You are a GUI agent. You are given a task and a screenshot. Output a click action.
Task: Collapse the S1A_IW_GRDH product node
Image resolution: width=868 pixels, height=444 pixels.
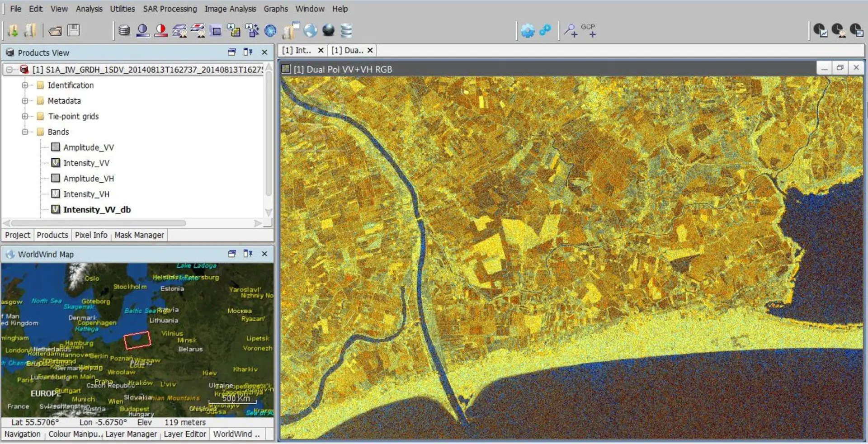[9, 70]
